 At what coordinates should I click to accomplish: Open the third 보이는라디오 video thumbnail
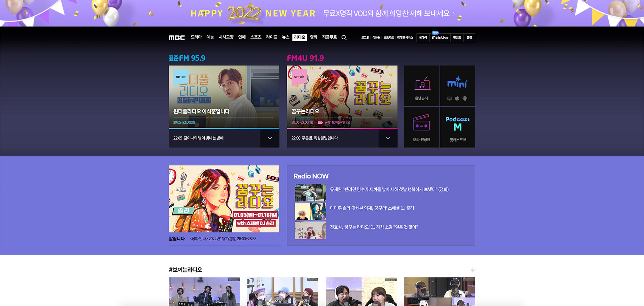pos(361,292)
